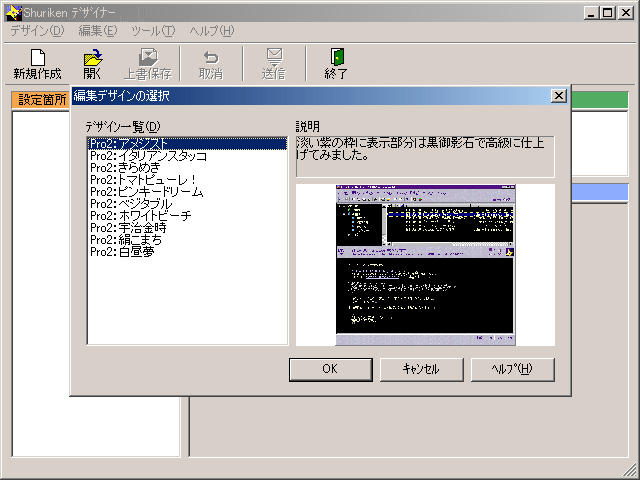The height and width of the screenshot is (480, 640).
Task: Open the ヘルプ(H) menu
Action: click(x=211, y=31)
